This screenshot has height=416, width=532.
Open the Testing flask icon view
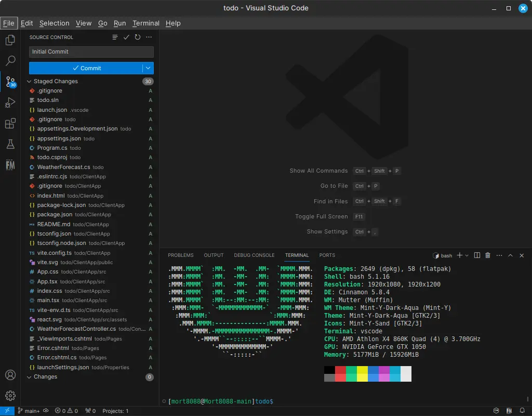tap(10, 144)
